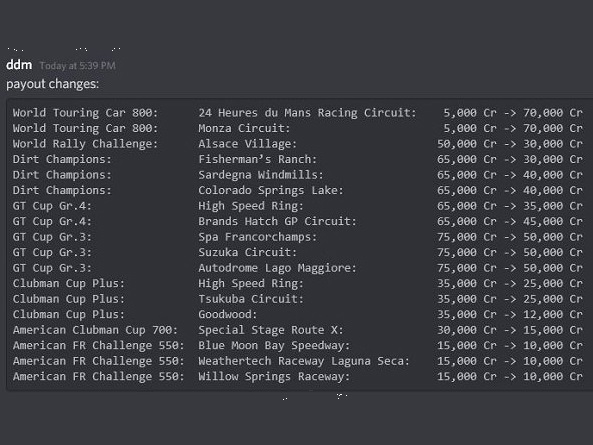This screenshot has height=445, width=593.
Task: Click the Monza Circuit row
Action: click(x=297, y=128)
